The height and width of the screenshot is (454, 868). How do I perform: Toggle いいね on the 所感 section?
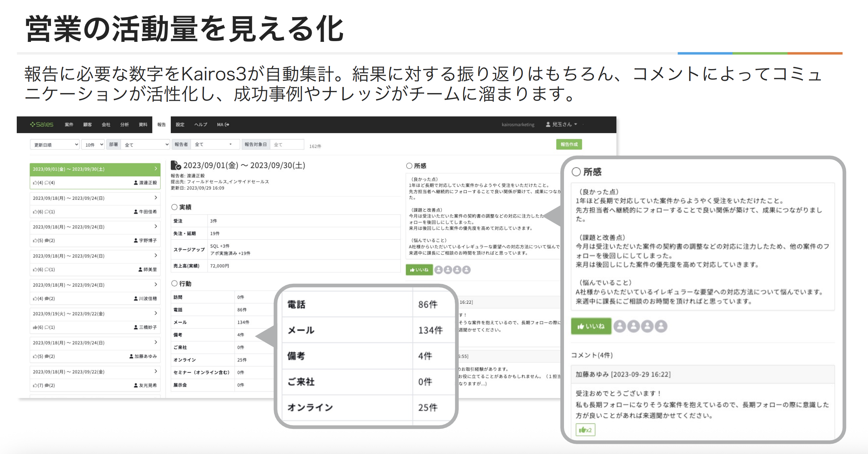pos(419,270)
